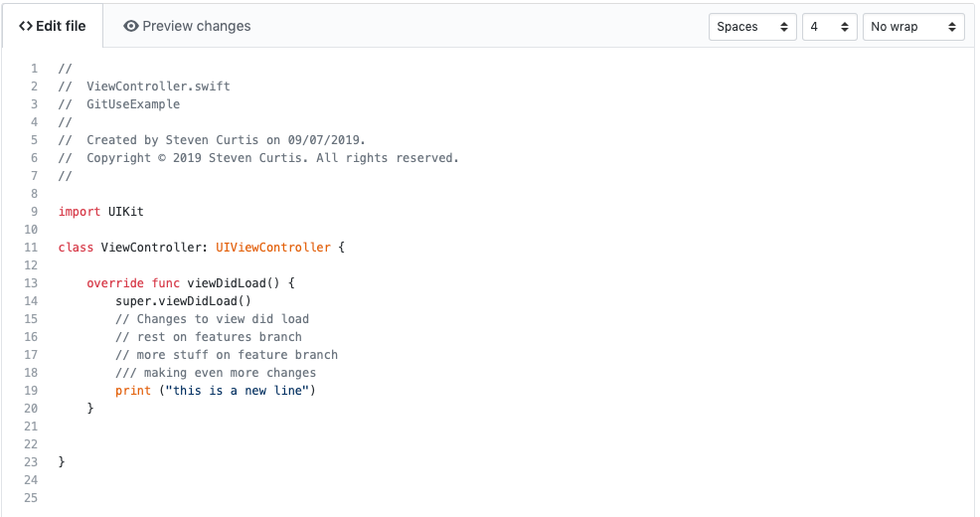Switch to the Edit file tab
The height and width of the screenshot is (517, 980).
coord(53,26)
